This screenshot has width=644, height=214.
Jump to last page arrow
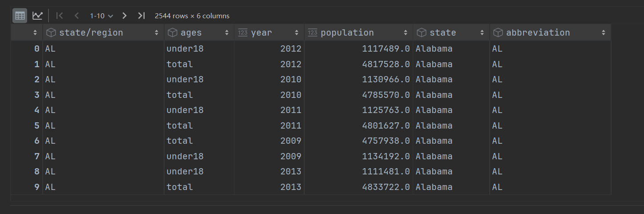point(141,16)
